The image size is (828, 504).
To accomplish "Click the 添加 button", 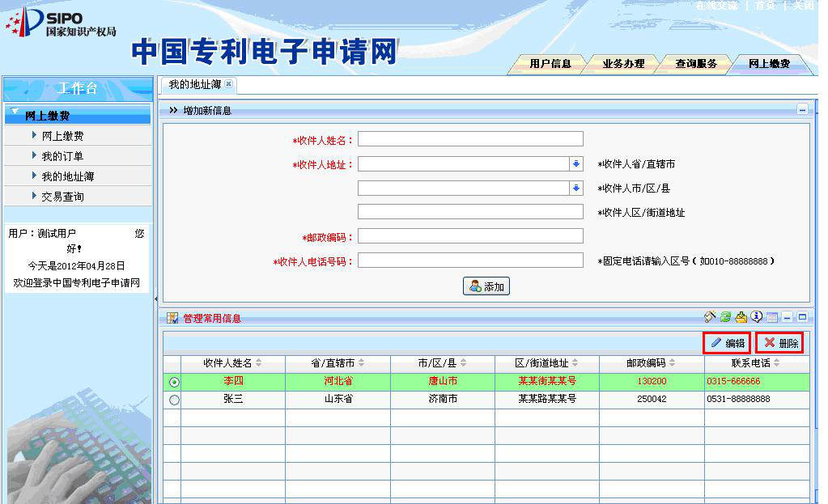I will click(486, 286).
